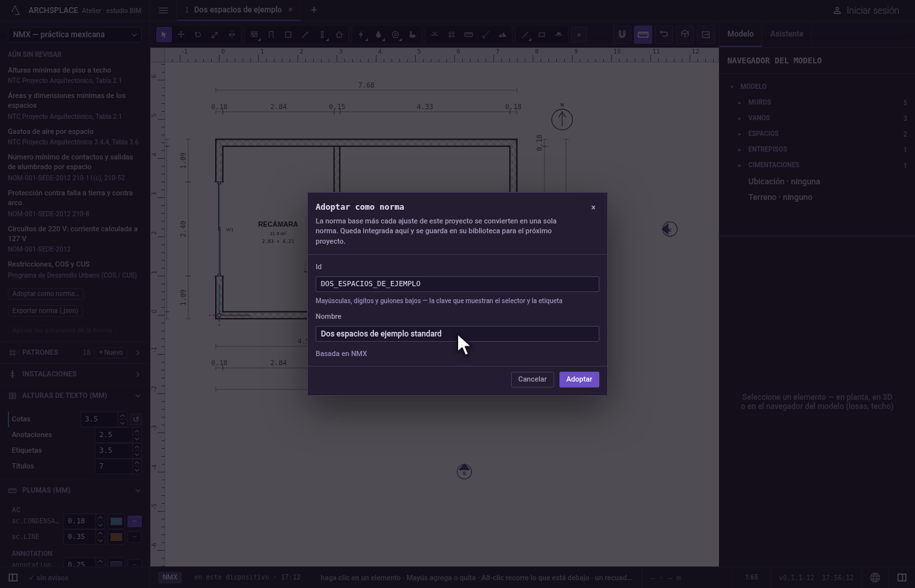Click the globe icon in the status bar

(x=875, y=578)
